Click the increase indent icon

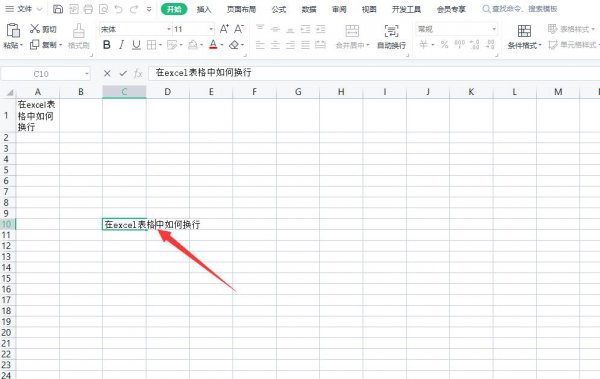click(321, 29)
